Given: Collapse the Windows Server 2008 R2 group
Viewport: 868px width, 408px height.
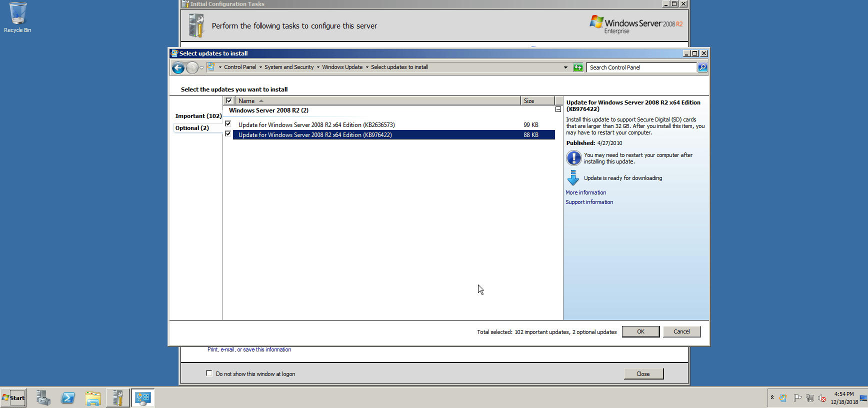Looking at the screenshot, I should (558, 109).
